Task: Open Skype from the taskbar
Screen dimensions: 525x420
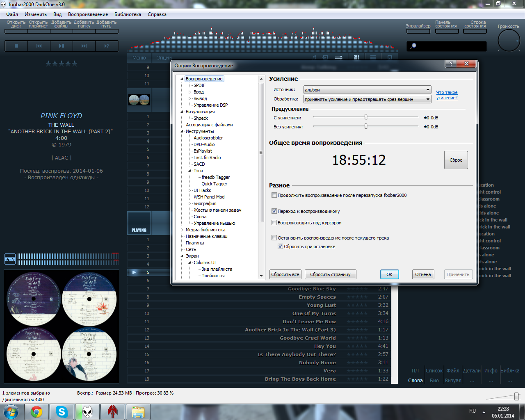Action: [x=62, y=411]
